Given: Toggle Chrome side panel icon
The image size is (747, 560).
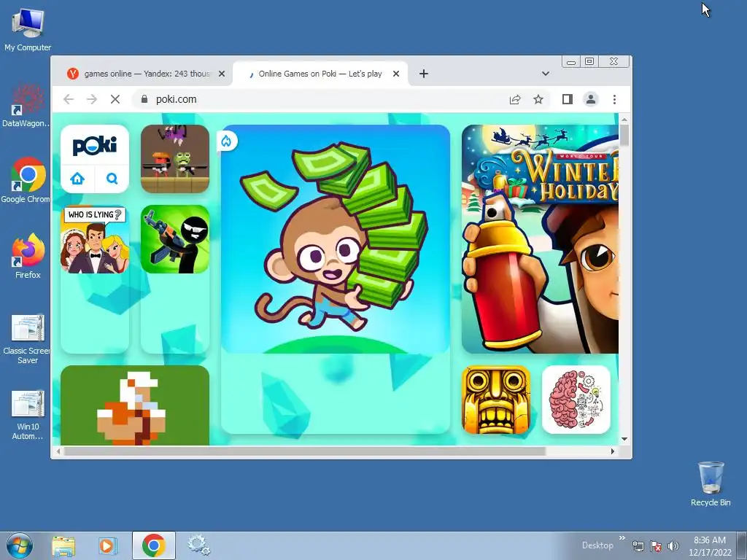Looking at the screenshot, I should [567, 99].
